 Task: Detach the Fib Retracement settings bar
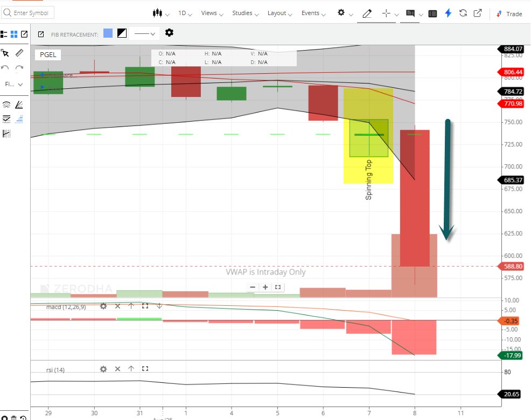click(41, 34)
